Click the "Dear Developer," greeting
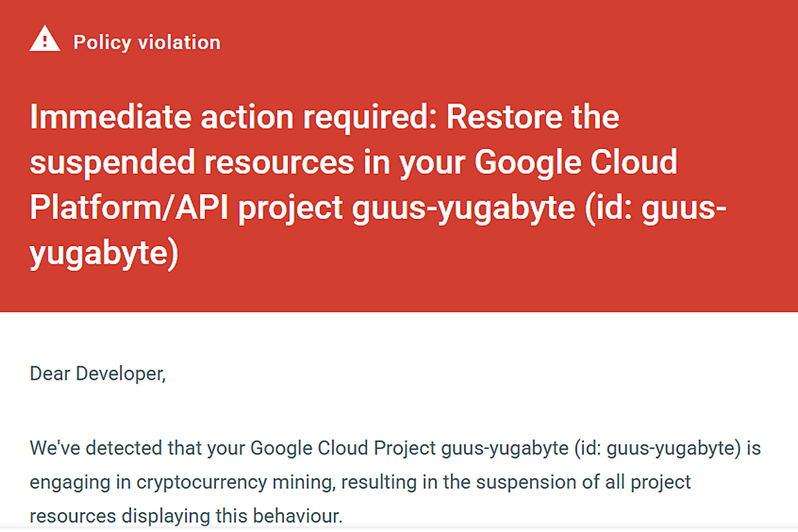Viewport: 798px width, 532px height. tap(97, 374)
